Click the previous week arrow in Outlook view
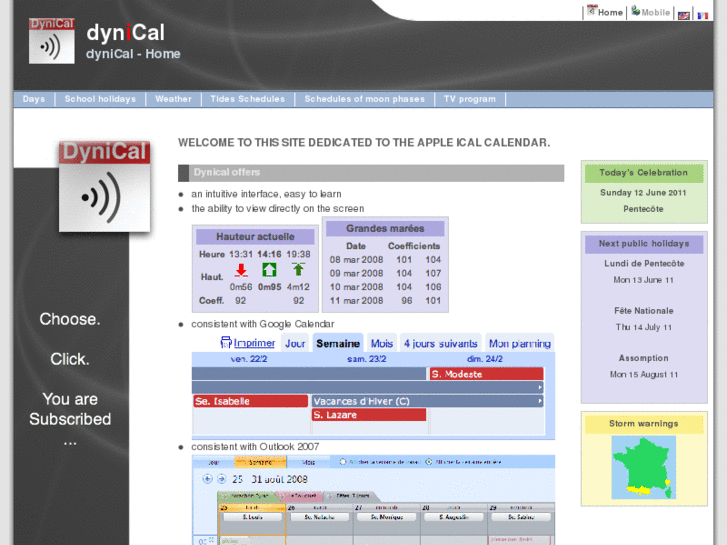The image size is (727, 545). (207, 479)
